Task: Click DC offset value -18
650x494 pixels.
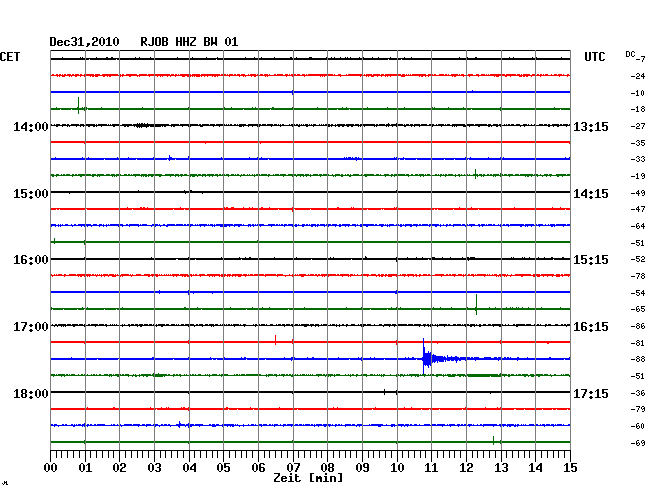Action: click(x=638, y=109)
